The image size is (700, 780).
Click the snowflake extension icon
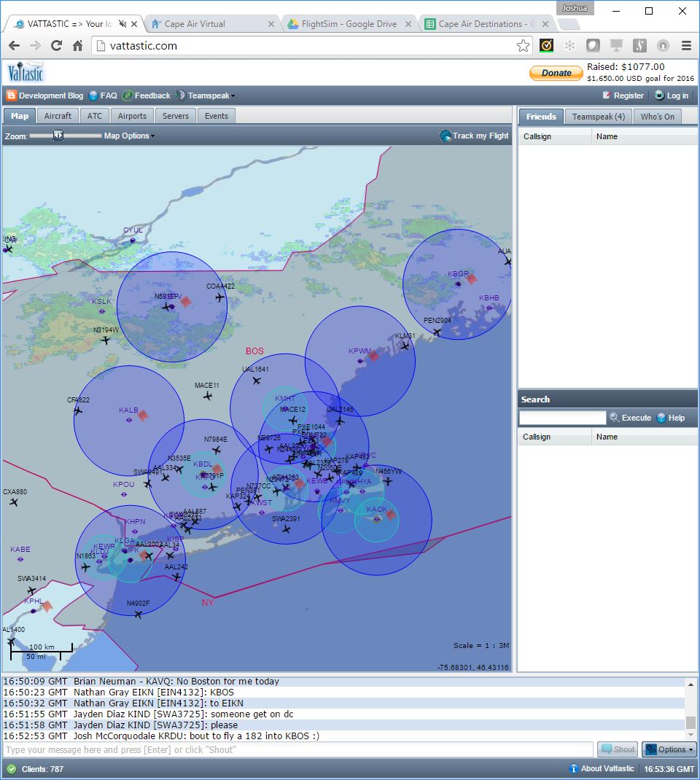(569, 46)
